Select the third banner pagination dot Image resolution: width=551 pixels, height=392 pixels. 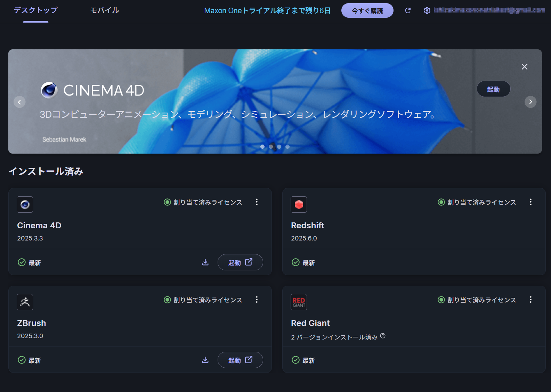tap(279, 147)
